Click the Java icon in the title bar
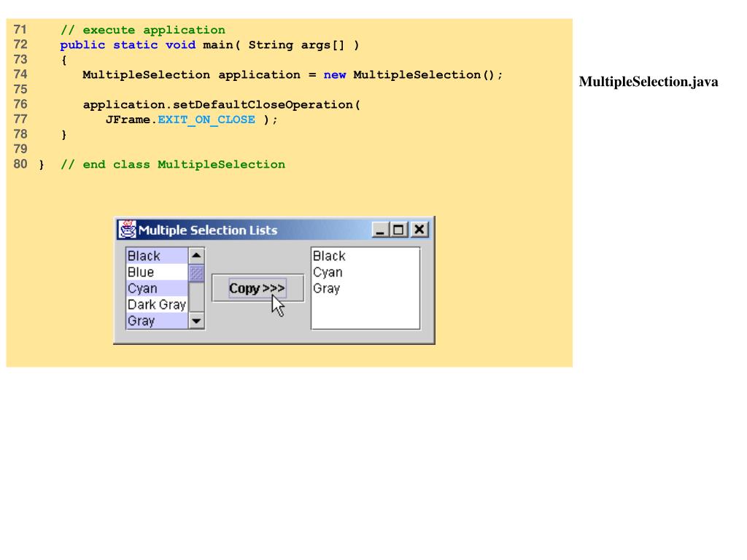747x560 pixels. pyautogui.click(x=128, y=230)
